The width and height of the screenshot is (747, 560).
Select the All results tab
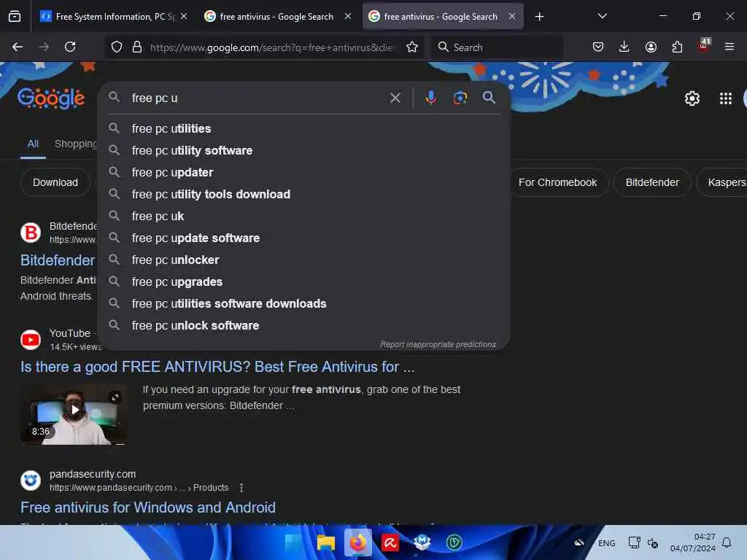33,144
